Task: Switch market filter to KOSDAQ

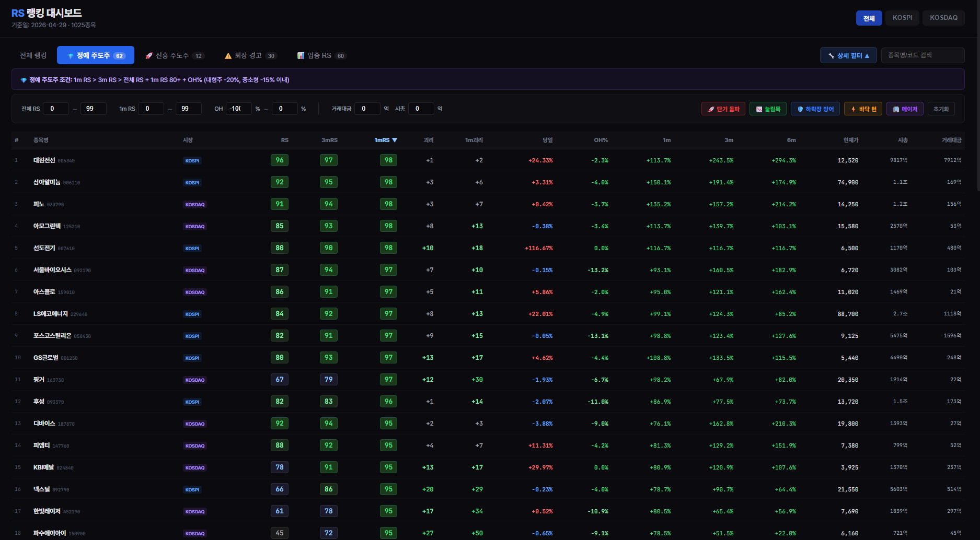Action: tap(943, 18)
